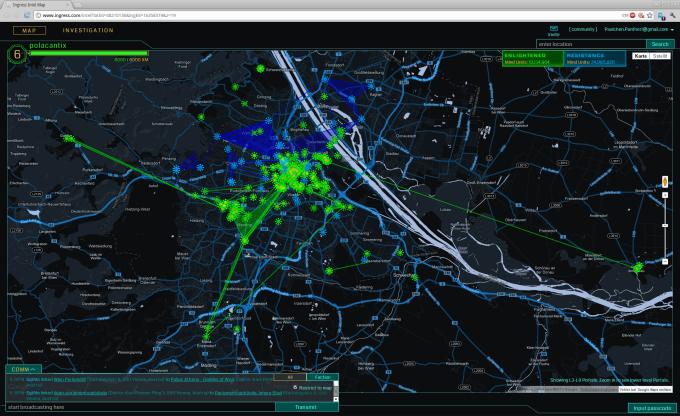This screenshot has height=416, width=680.
Task: Click the browser address bar
Action: [x=330, y=15]
